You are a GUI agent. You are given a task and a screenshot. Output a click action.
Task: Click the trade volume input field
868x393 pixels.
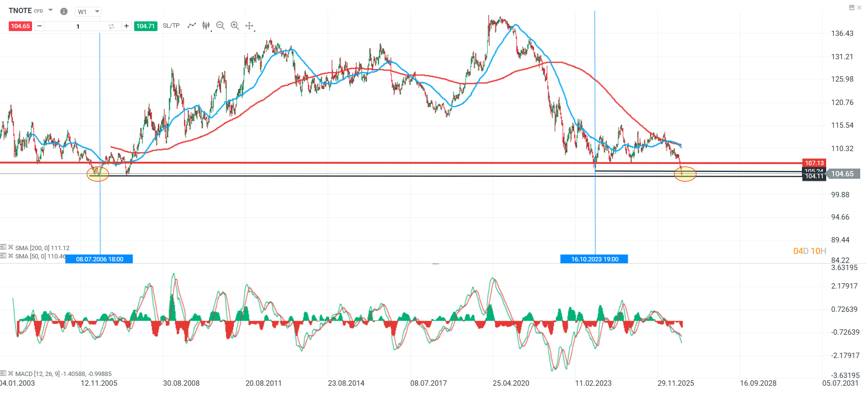click(78, 26)
